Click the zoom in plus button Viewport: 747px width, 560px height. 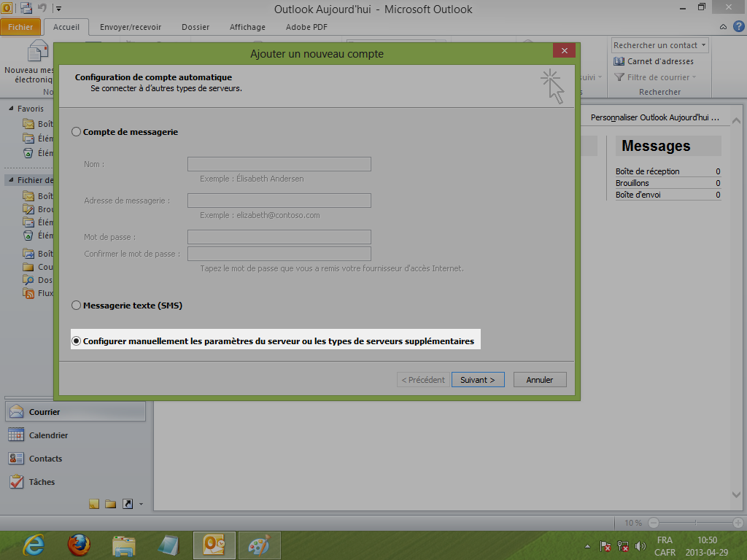738,523
